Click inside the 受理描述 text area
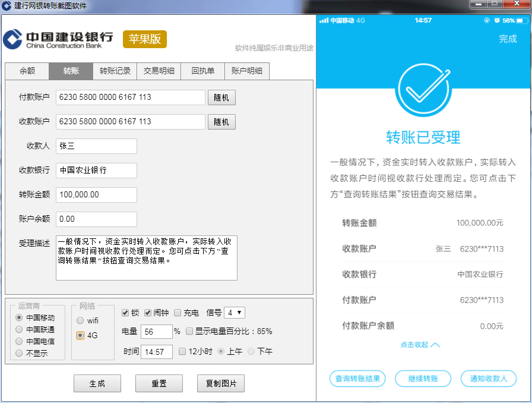 [147, 258]
